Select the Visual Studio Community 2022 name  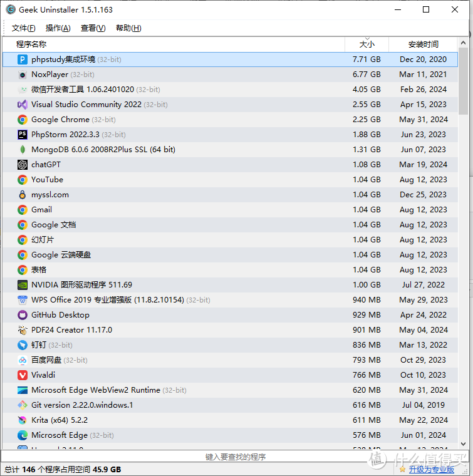coord(86,105)
